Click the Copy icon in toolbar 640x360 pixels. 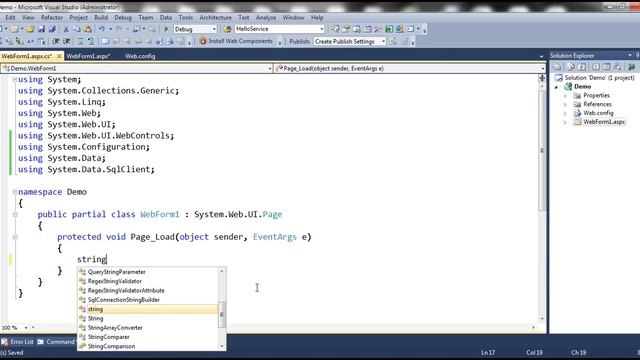coord(77,29)
